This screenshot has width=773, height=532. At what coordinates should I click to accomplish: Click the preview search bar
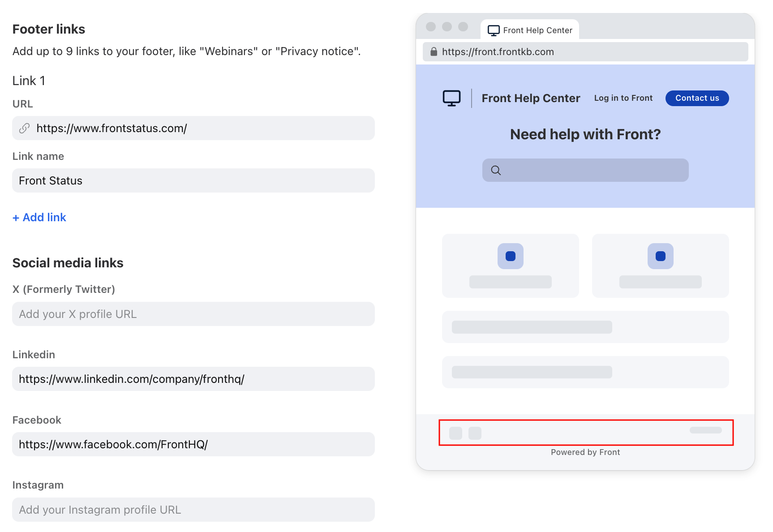pos(585,170)
